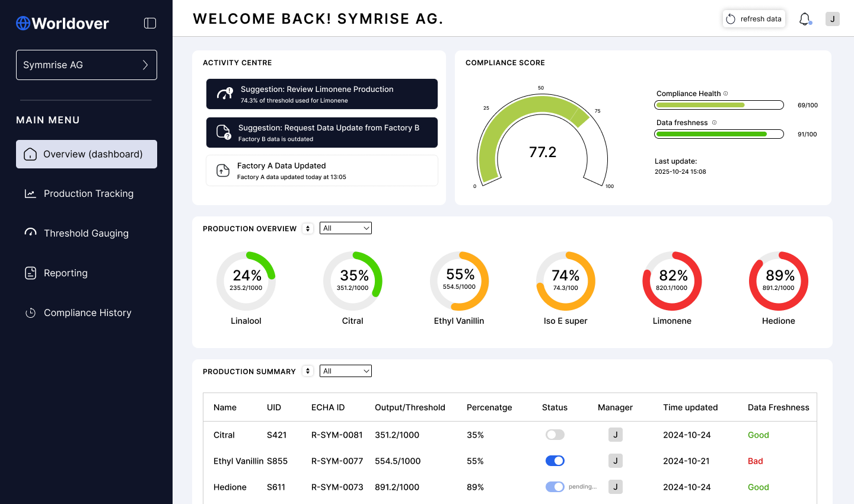Select the Iso E super 74% donut chart

click(566, 281)
